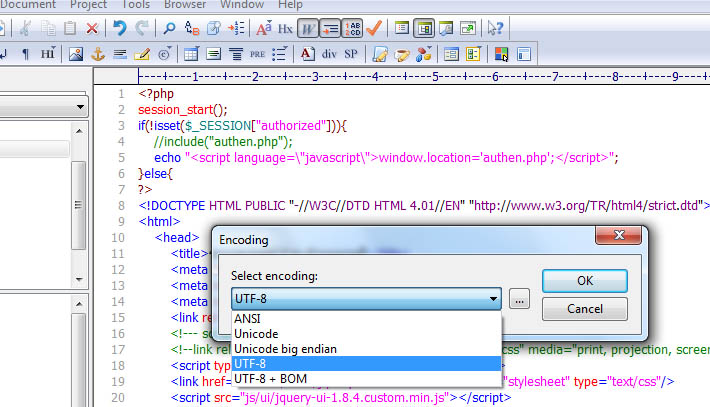This screenshot has width=710, height=407.
Task: Insert image tag icon
Action: point(76,54)
